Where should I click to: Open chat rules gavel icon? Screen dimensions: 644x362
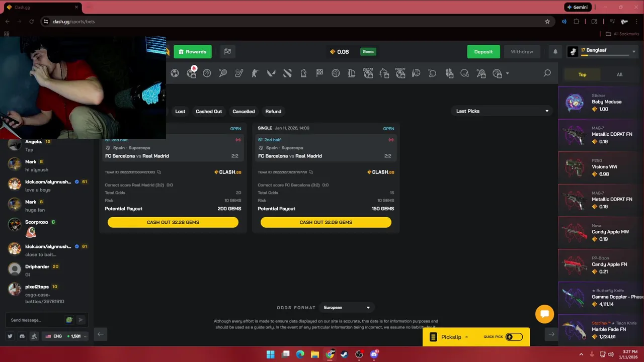(34, 336)
